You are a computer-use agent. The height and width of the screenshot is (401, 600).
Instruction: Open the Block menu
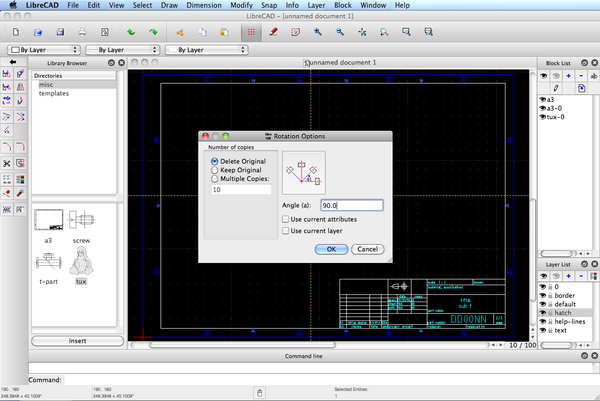tap(342, 5)
